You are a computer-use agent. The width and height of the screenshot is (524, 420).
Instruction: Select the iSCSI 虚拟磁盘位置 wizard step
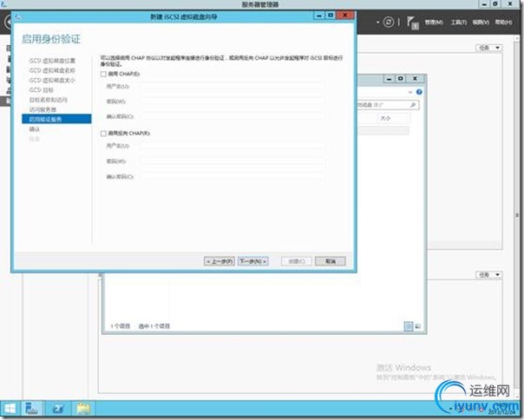click(52, 61)
